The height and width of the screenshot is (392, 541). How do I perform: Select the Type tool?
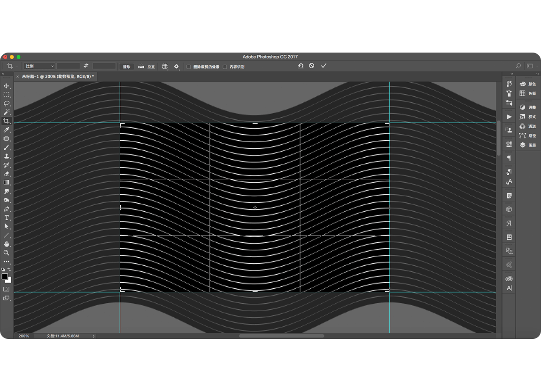6,218
